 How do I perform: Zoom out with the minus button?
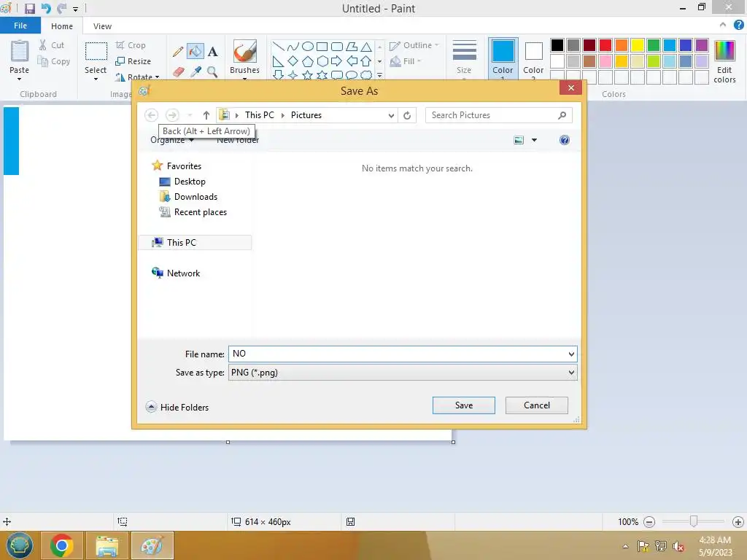coord(649,522)
